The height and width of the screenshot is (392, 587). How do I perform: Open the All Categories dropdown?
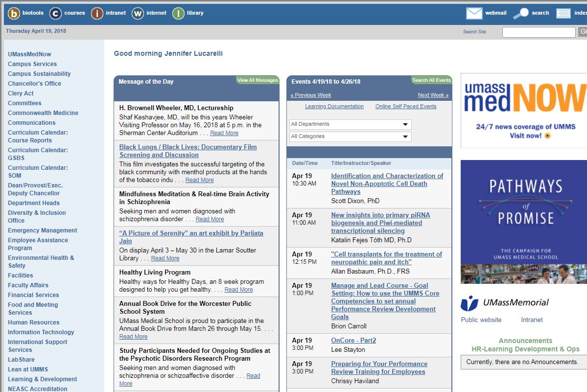(x=350, y=137)
